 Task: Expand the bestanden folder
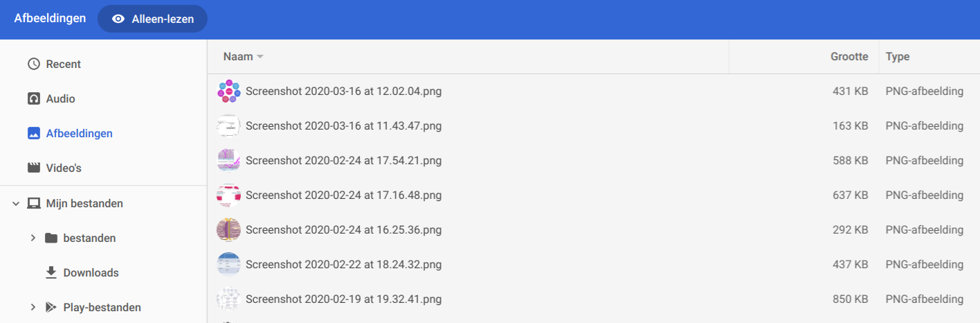(33, 238)
